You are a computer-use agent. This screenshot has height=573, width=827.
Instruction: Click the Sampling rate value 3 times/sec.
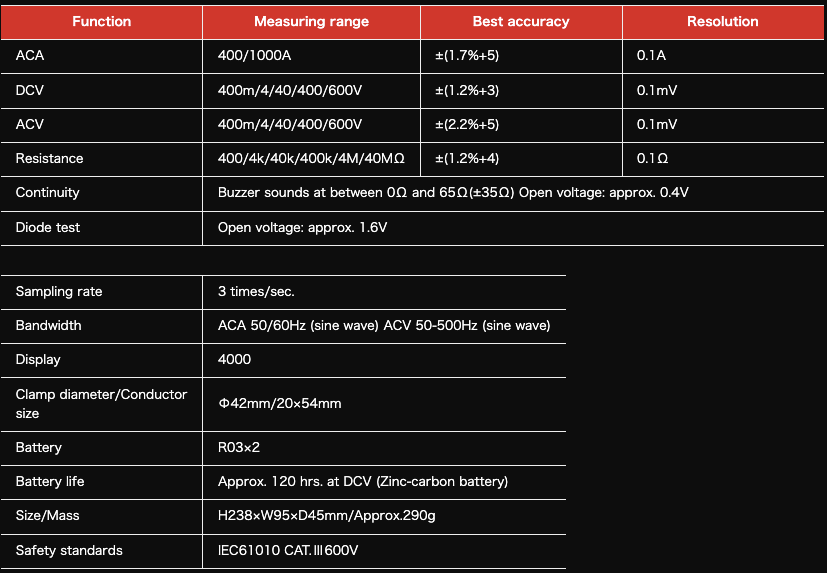pyautogui.click(x=256, y=292)
